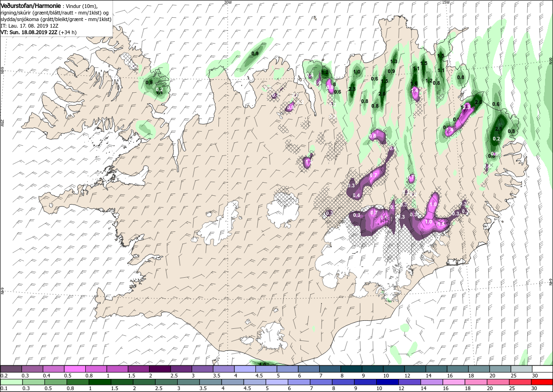Pick the light gray swatch labeled 25 in the upper legend
The width and height of the screenshot is (553, 392).
(521, 369)
